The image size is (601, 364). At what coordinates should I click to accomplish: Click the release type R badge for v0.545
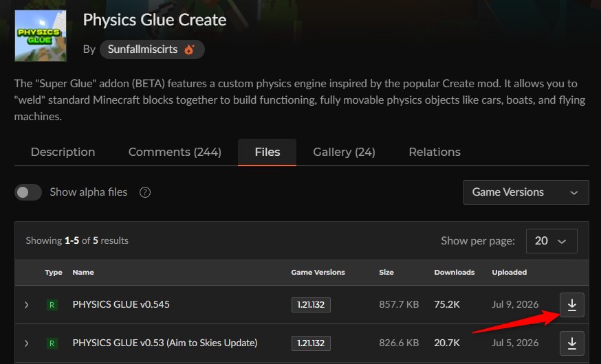tap(52, 305)
